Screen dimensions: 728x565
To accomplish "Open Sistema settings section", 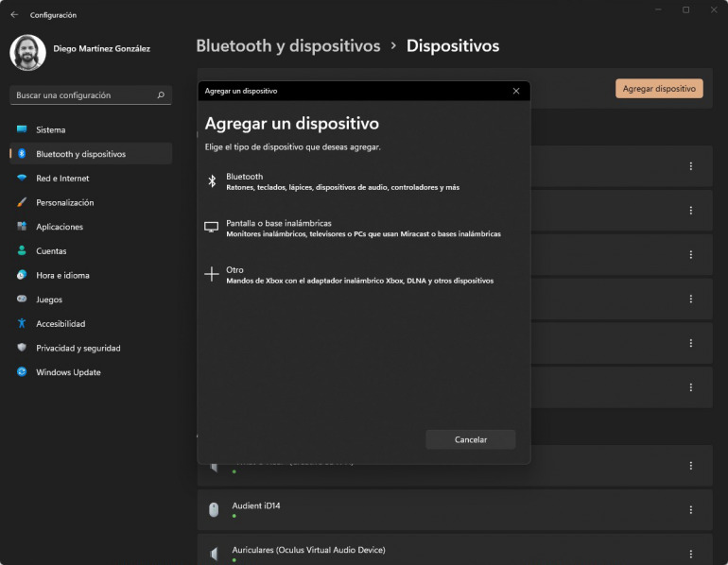I will click(51, 129).
